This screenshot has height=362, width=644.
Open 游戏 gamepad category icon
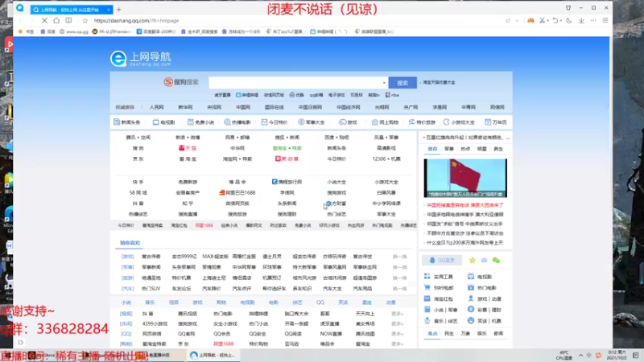click(348, 122)
